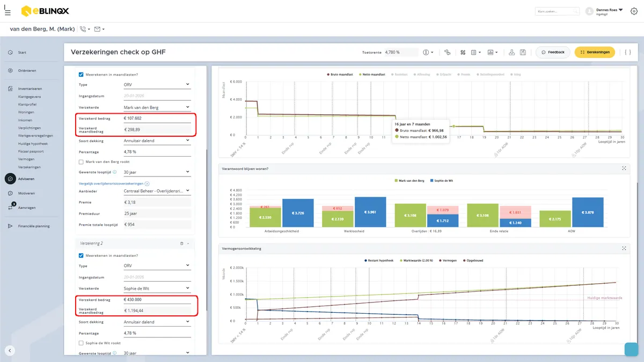Show info for Gewenste looptijd in Verzekering 1

115,172
